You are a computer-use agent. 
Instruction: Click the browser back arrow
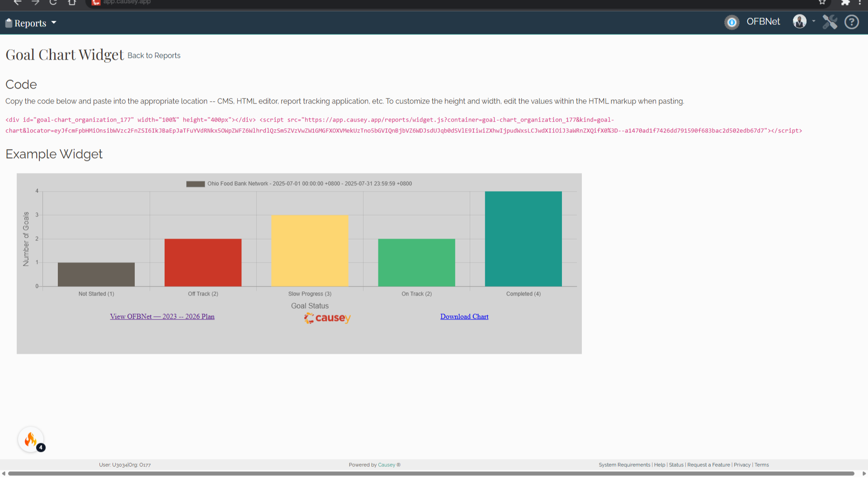17,2
